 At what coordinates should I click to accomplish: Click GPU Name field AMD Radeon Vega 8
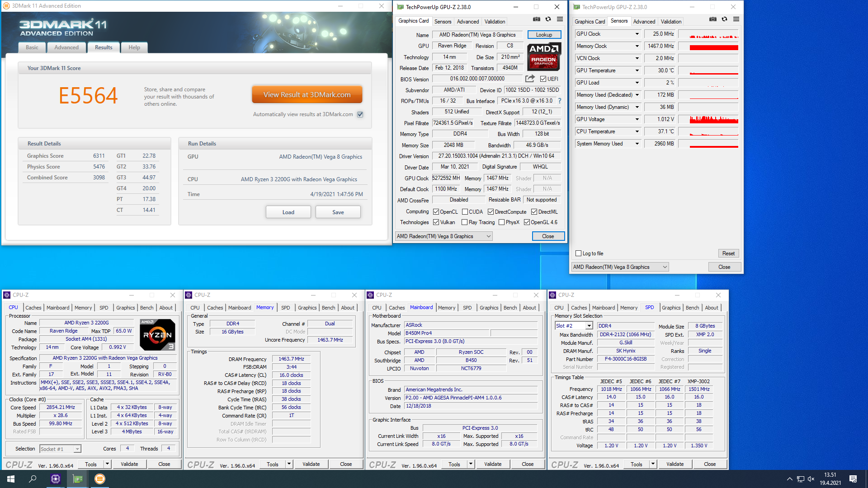tap(477, 35)
